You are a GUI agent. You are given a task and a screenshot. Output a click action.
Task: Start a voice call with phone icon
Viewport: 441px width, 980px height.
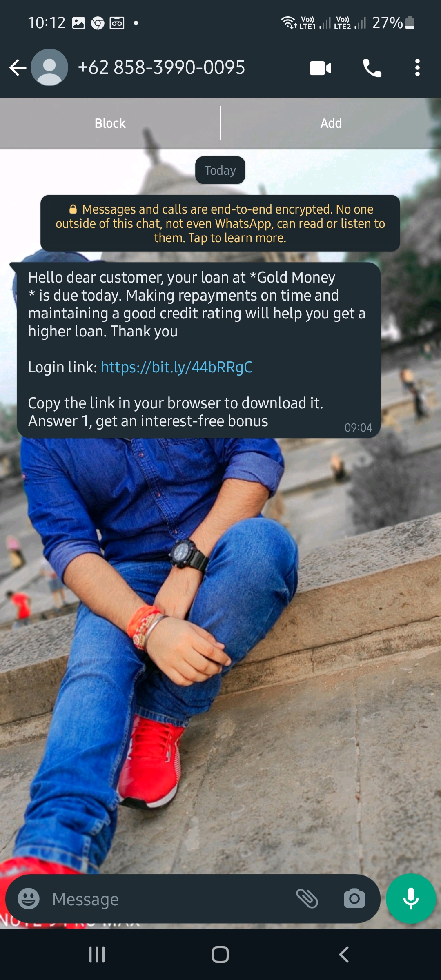tap(372, 68)
